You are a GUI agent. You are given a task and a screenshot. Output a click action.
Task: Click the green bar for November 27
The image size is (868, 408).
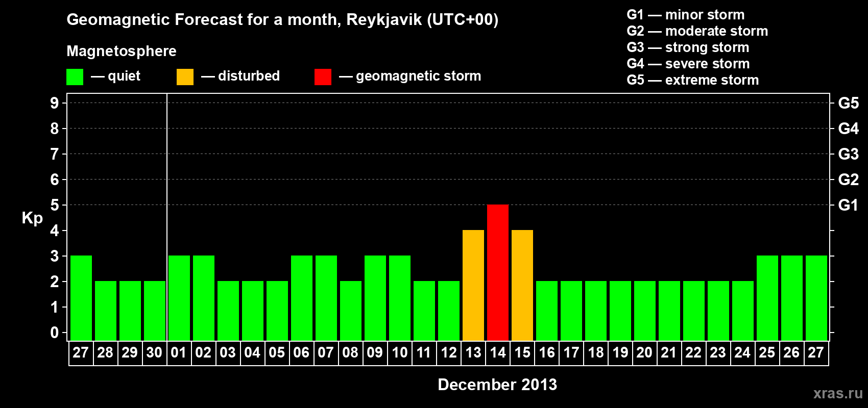pyautogui.click(x=81, y=298)
